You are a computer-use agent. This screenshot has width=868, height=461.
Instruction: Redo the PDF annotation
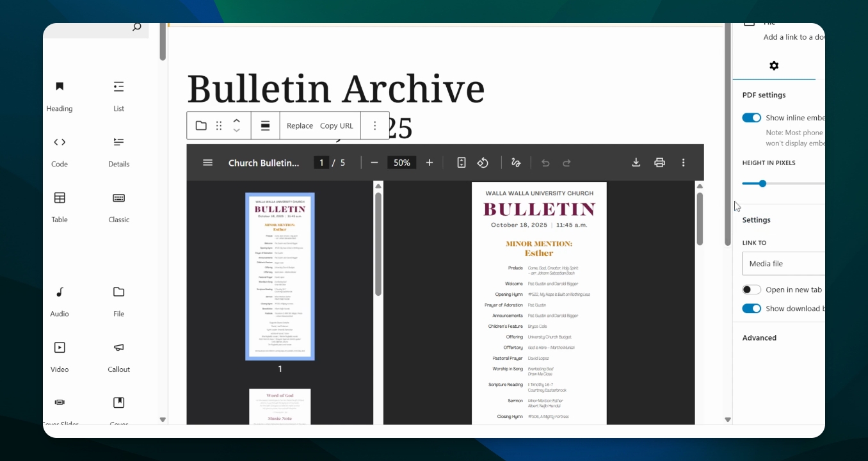point(567,163)
